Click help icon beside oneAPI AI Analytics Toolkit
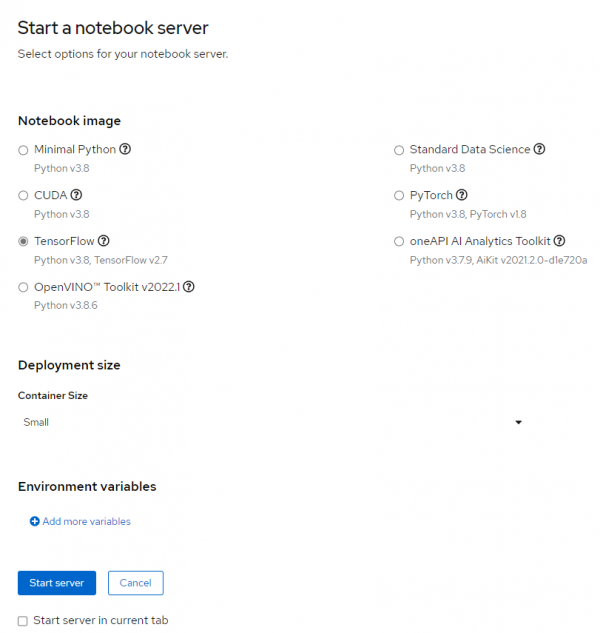Screen dimensions: 600x633 pyautogui.click(x=560, y=241)
